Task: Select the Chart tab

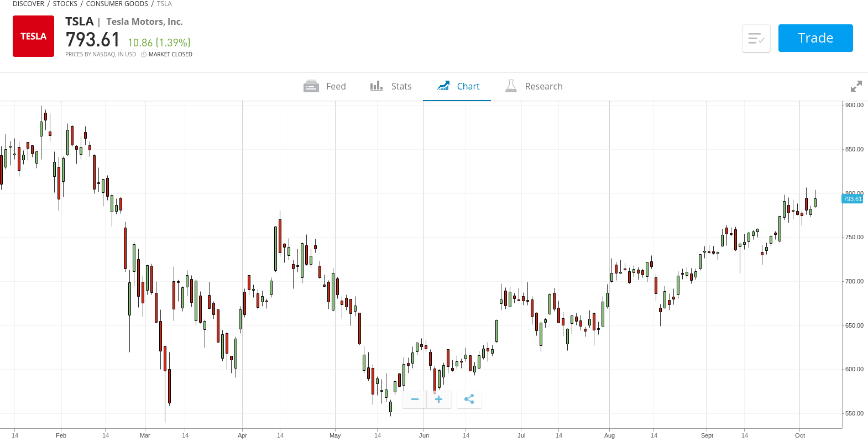Action: [458, 86]
